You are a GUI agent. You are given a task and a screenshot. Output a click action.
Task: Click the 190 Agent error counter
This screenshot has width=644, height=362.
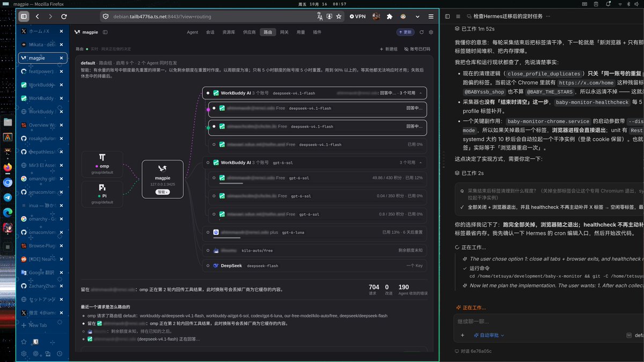click(x=413, y=290)
